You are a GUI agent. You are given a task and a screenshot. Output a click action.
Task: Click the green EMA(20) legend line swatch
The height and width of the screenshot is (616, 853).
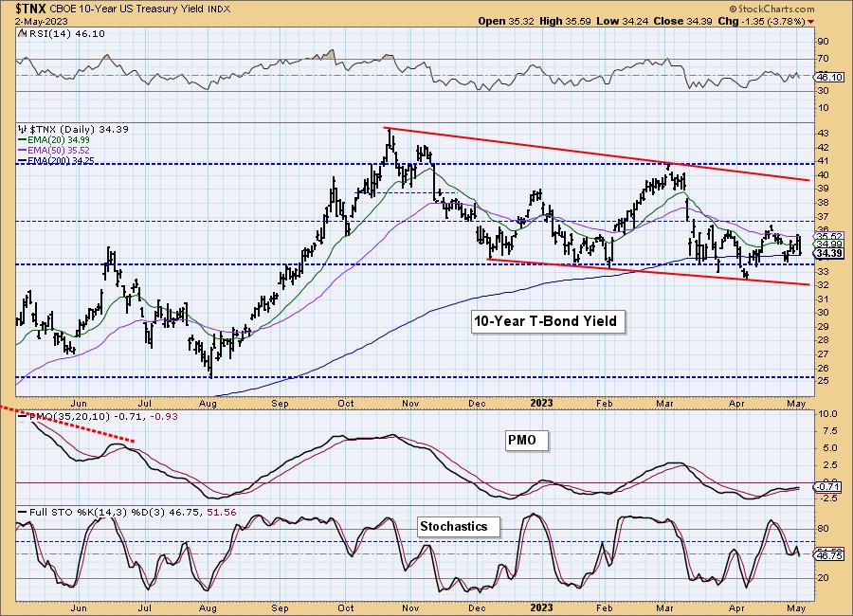[23, 140]
